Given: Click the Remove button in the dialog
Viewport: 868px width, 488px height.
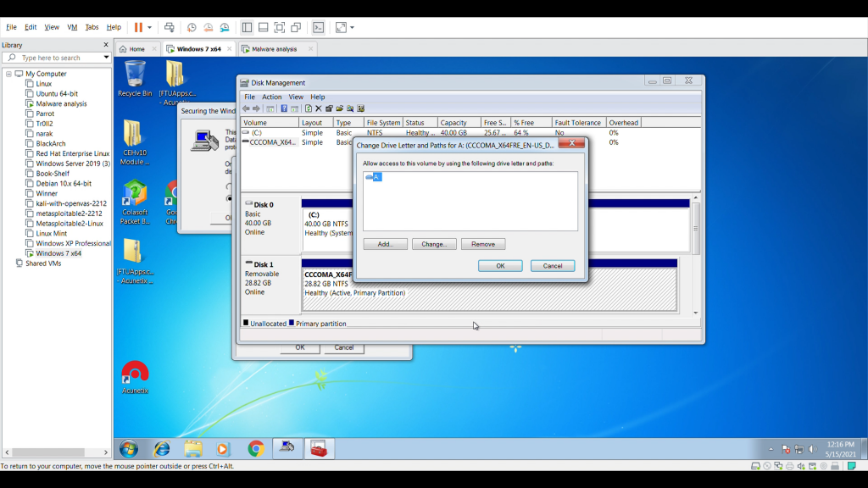Looking at the screenshot, I should [482, 244].
